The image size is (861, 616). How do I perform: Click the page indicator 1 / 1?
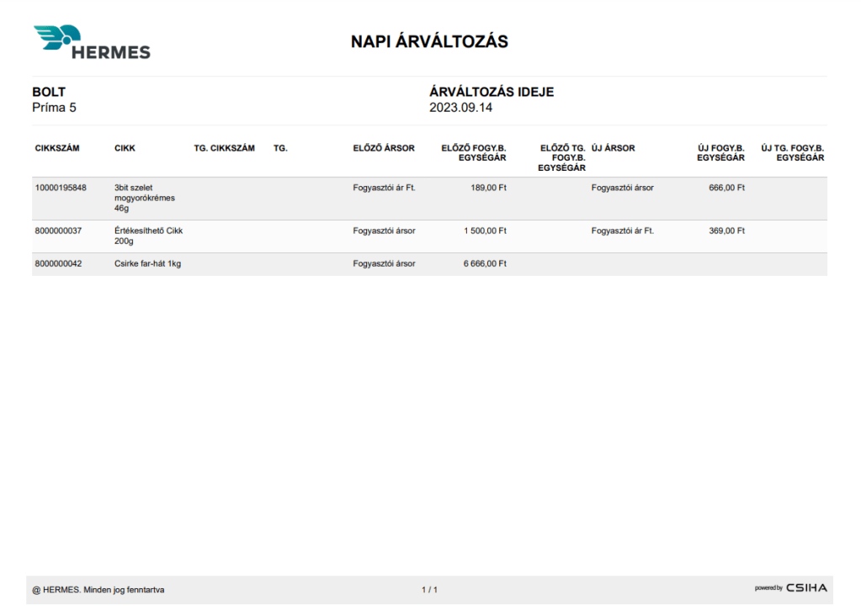pos(429,590)
